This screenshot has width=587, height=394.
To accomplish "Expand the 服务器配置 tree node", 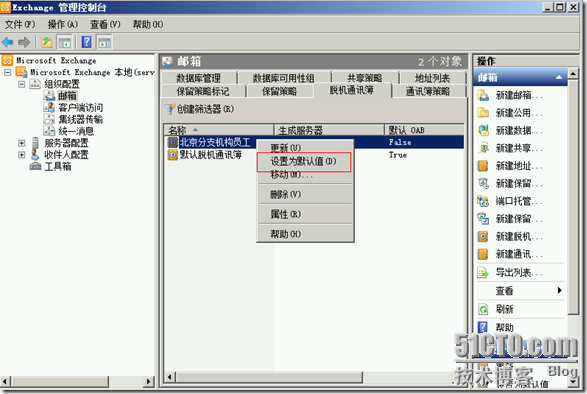I will (x=22, y=143).
